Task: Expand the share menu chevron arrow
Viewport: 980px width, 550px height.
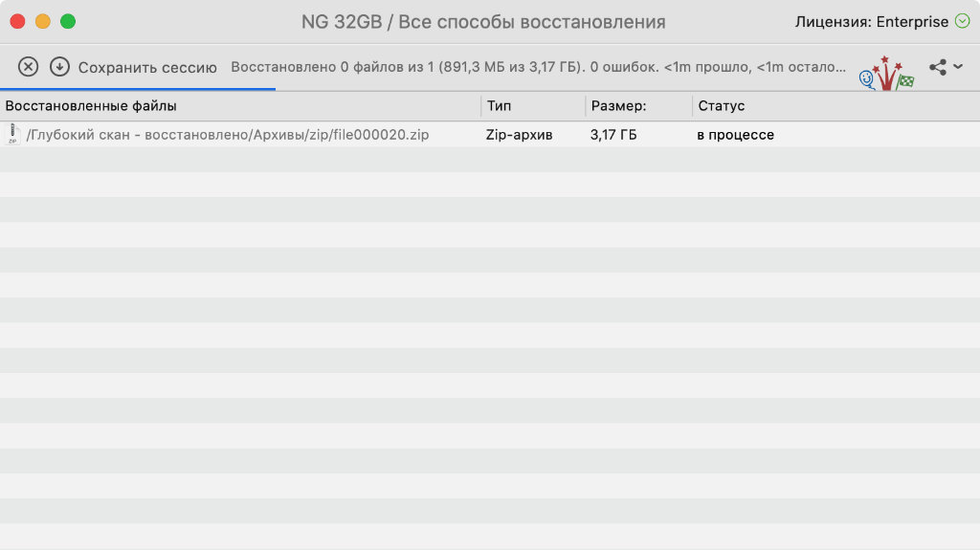Action: [x=958, y=67]
